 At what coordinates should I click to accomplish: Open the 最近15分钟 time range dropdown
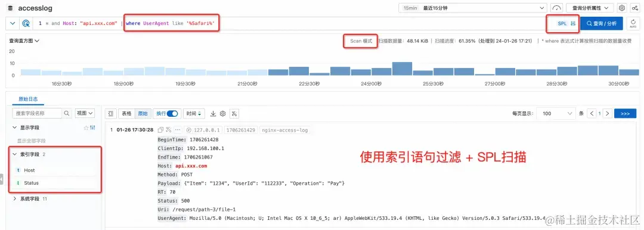472,8
